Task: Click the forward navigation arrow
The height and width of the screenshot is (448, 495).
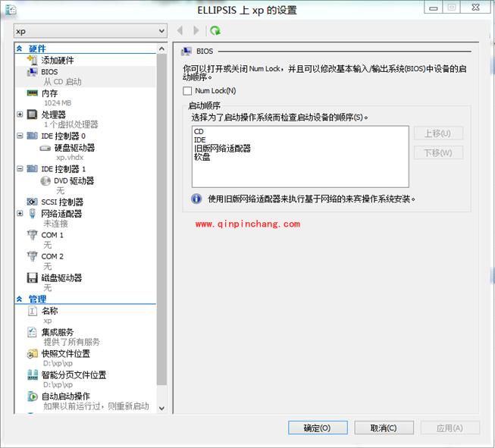Action: pyautogui.click(x=196, y=30)
